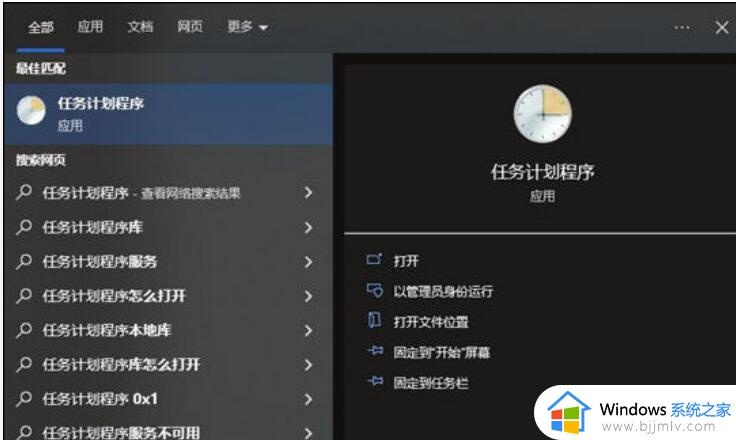Expand arrow for 查看网络搜索结果 suggestion
The image size is (736, 440).
coord(308,193)
